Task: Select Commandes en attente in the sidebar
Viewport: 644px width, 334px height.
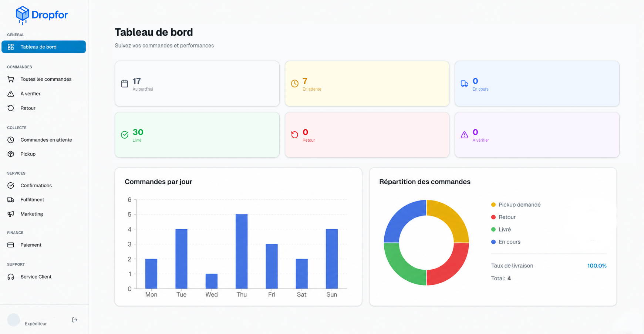Action: coord(44,140)
